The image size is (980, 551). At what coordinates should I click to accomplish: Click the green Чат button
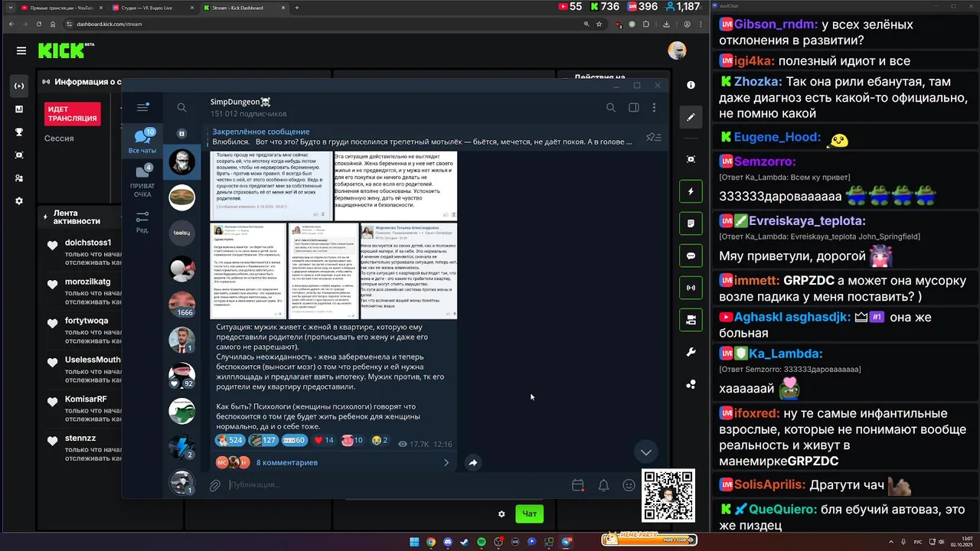pos(529,514)
